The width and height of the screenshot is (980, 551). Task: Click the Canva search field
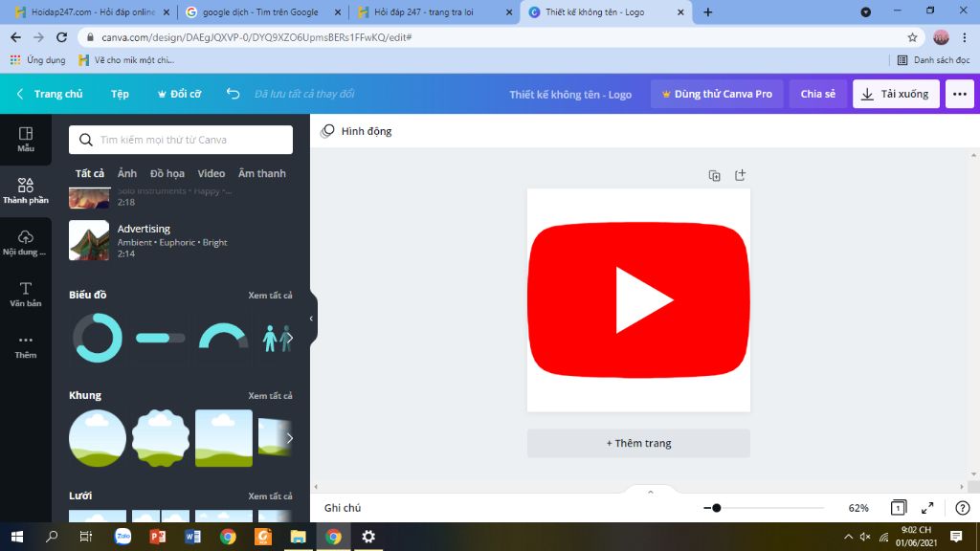point(181,140)
